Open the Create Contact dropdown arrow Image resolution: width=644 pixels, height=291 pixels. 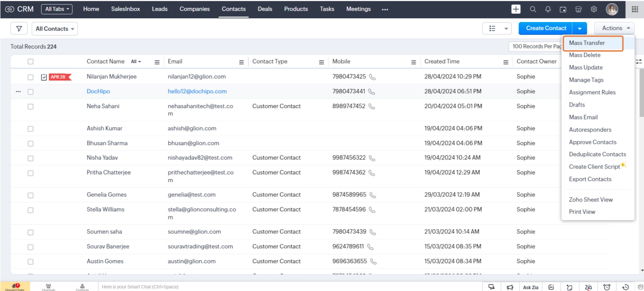click(x=580, y=28)
